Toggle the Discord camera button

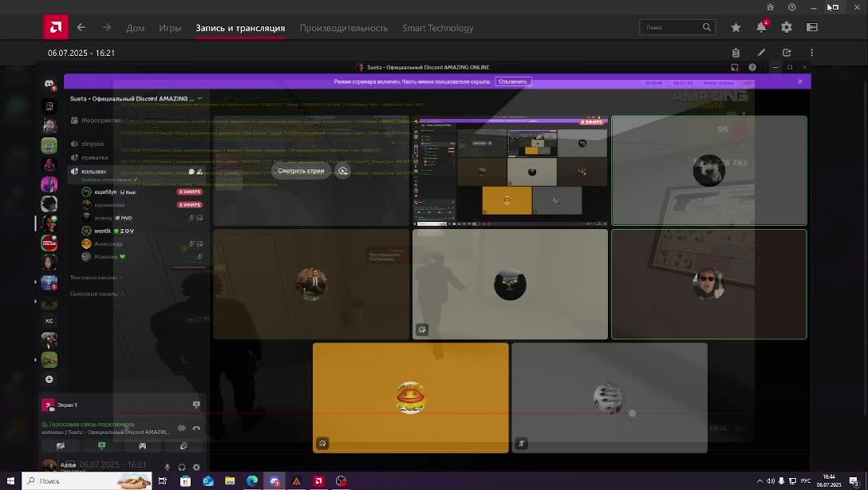[x=61, y=446]
